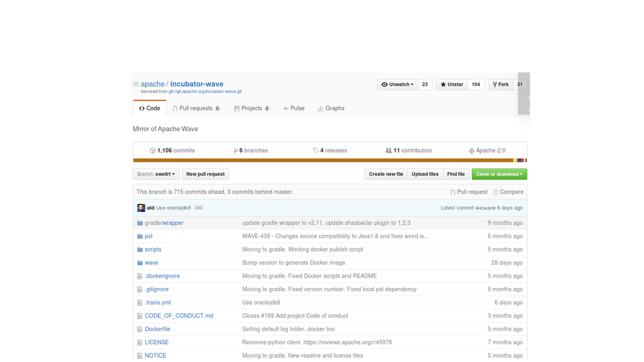
Task: Click the LICENSE file icon
Action: [x=140, y=342]
